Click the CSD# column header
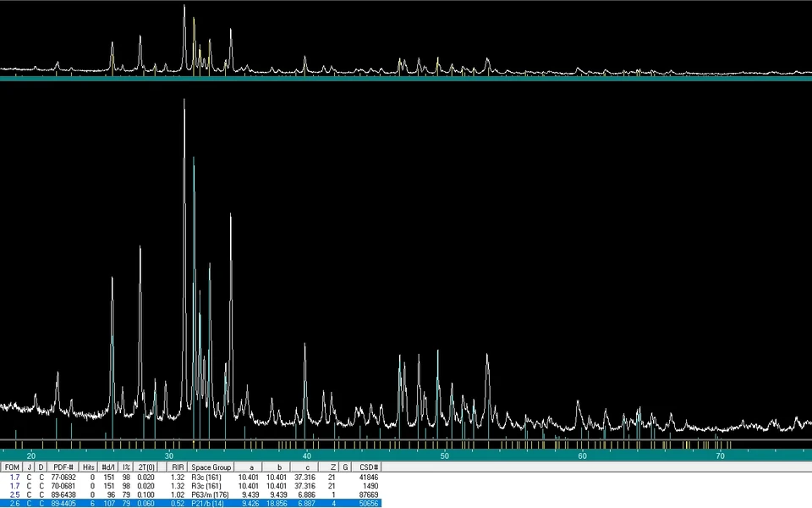The width and height of the screenshot is (812, 508). click(x=369, y=467)
